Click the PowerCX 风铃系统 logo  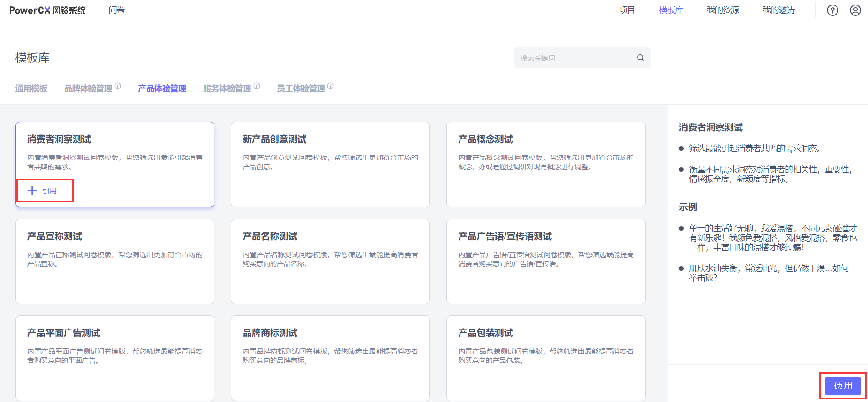47,10
